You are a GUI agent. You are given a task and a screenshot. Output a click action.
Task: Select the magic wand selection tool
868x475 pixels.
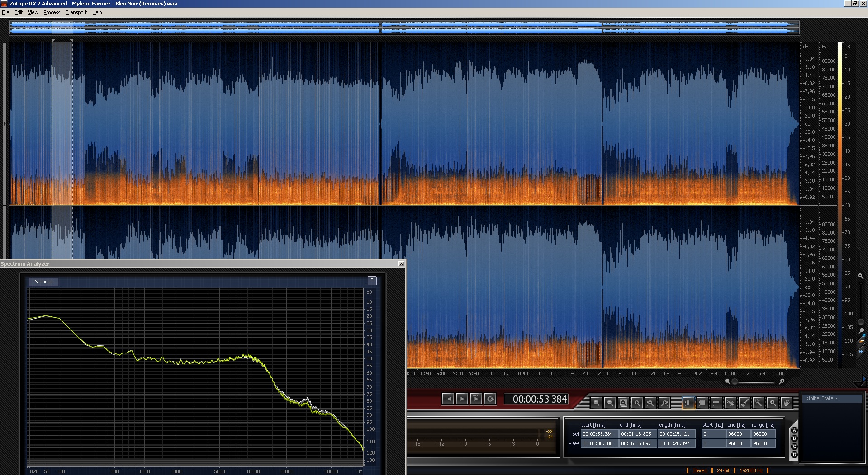point(759,402)
